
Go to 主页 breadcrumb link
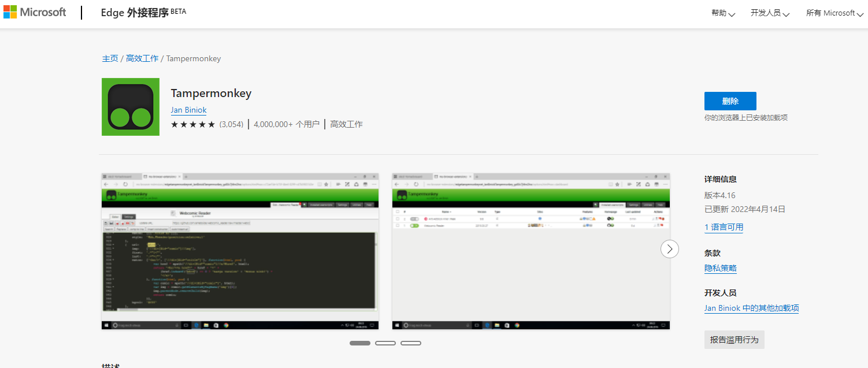(x=110, y=58)
